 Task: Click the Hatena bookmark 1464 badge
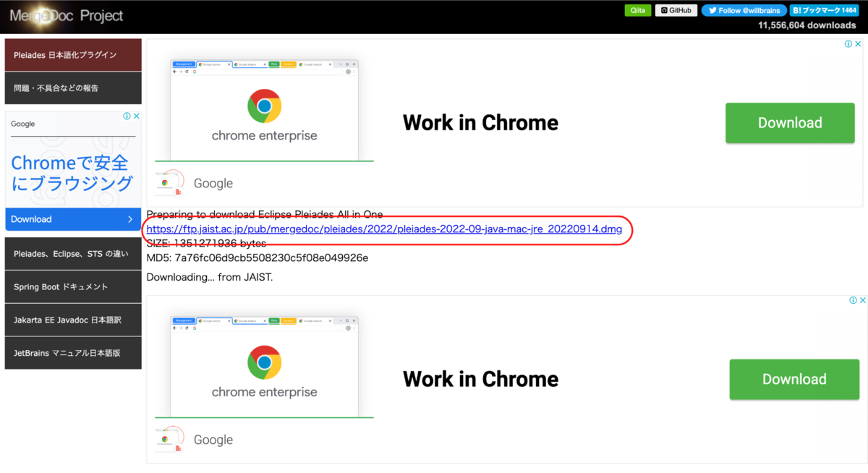(x=825, y=10)
